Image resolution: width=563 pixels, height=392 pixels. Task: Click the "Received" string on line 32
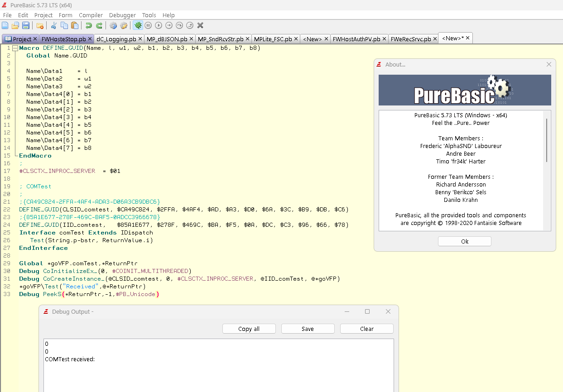coord(81,286)
